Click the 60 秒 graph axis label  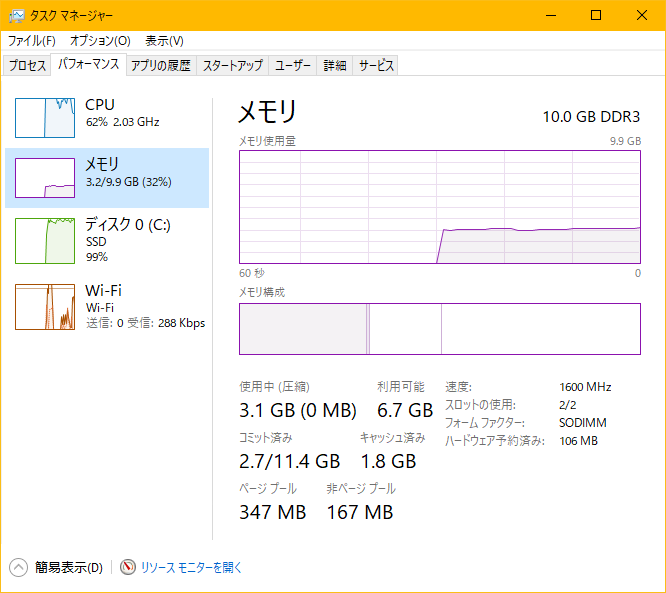click(x=251, y=273)
